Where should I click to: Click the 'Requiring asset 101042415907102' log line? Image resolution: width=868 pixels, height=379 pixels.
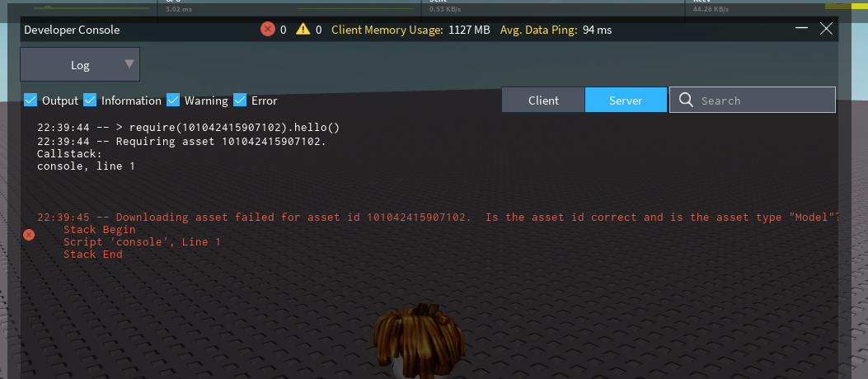click(x=181, y=141)
